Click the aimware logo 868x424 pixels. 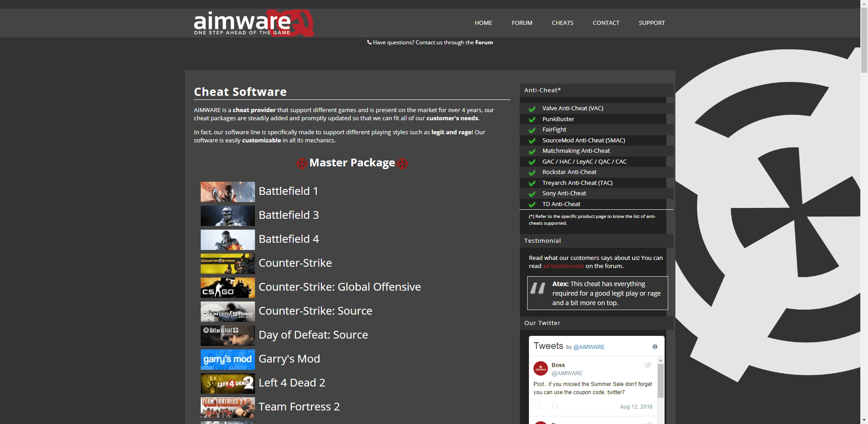coord(253,23)
